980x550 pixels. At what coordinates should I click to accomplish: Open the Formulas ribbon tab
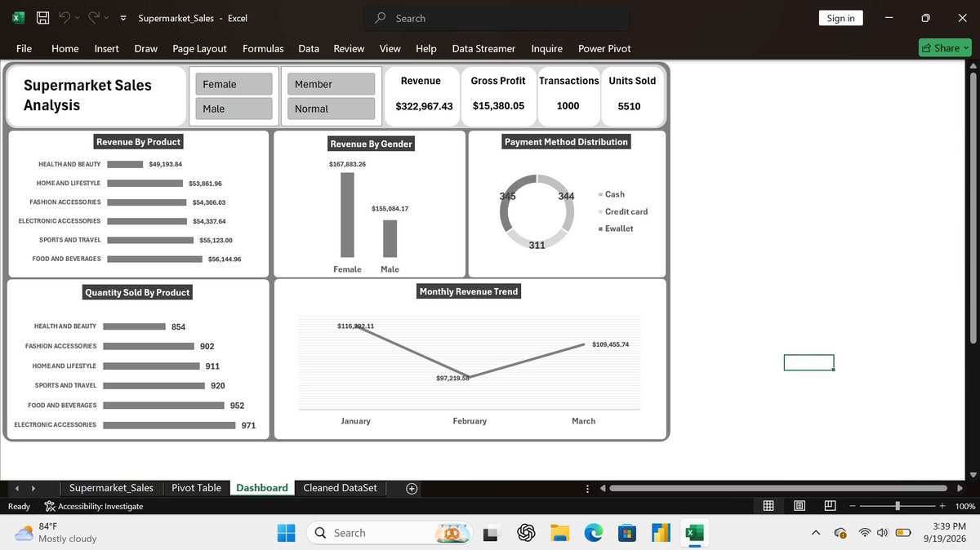[263, 48]
